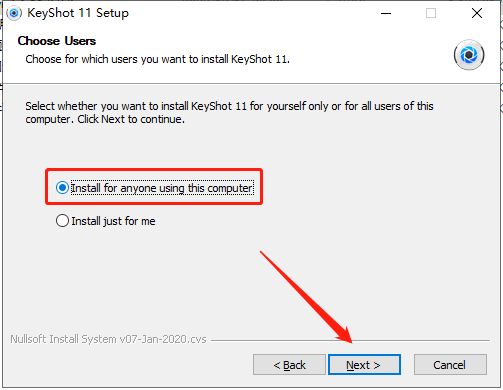The image size is (503, 390).
Task: Click the horizontal separator line above the buttons
Action: tap(350, 341)
